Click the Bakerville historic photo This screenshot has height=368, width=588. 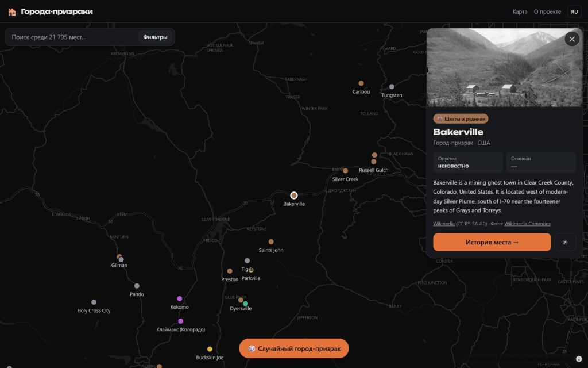(504, 68)
